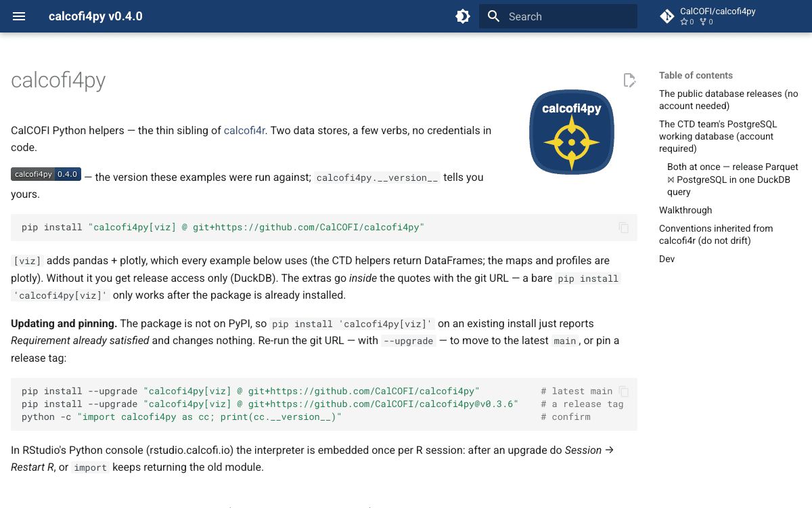
Task: Click the 'Table of contents' heading
Action: tap(696, 75)
